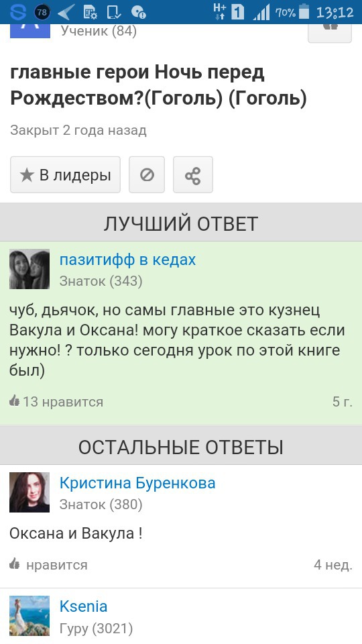
Task: Tap the asker's blue avatar at top left
Action: coord(30,32)
